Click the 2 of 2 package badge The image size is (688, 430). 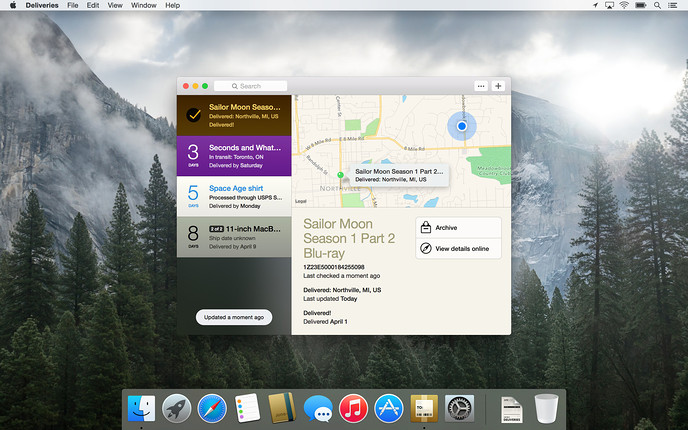(216, 229)
